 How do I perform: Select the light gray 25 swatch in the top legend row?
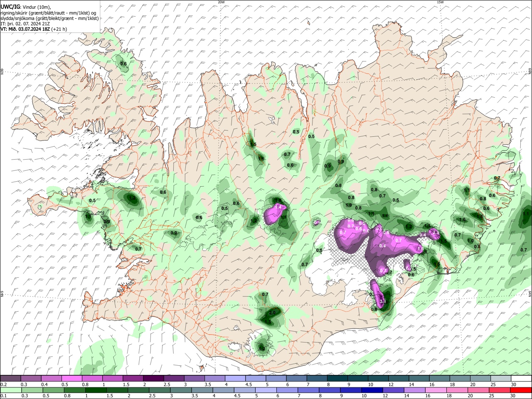point(501,379)
